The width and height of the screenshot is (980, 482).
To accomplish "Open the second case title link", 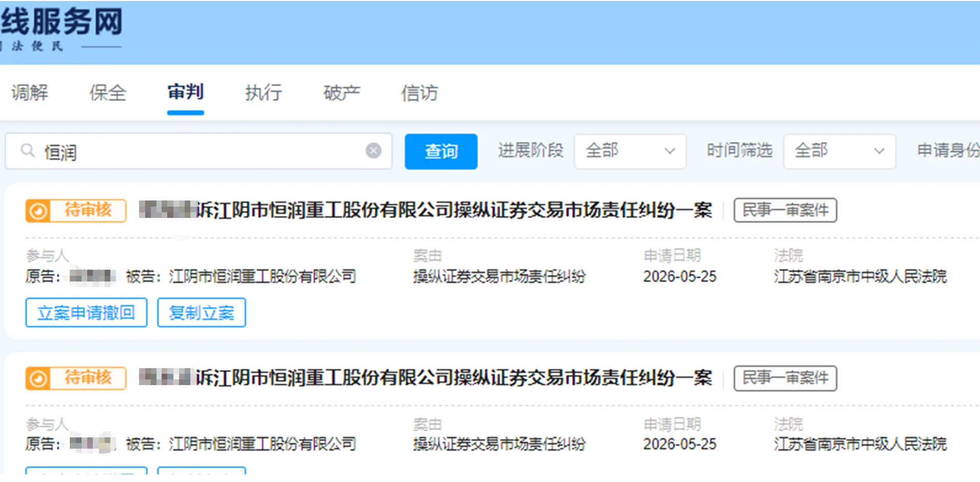I will 426,378.
